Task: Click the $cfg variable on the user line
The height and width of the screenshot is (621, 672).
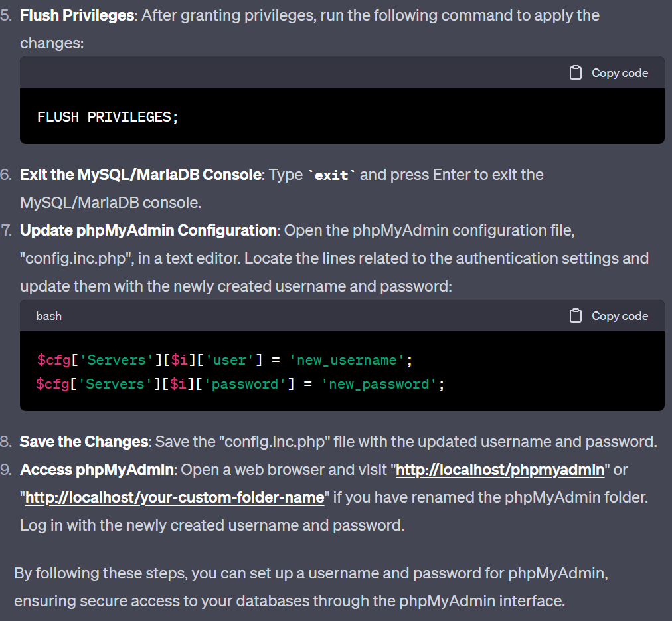Action: coord(53,360)
